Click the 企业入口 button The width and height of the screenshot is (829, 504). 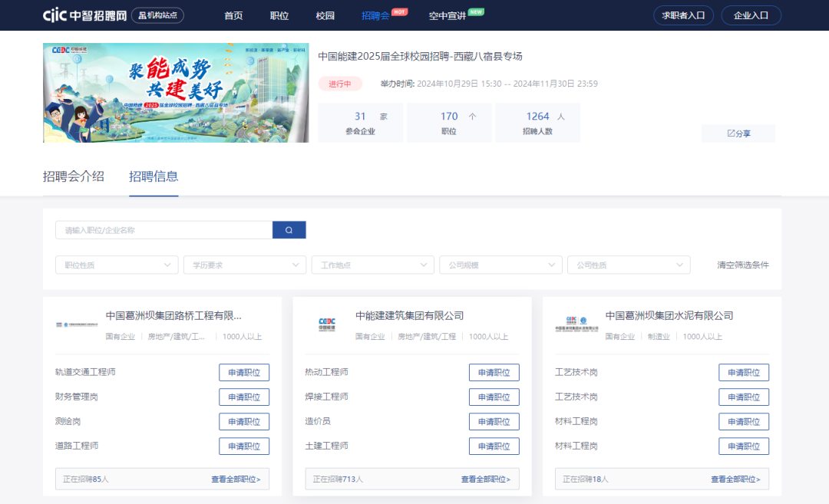(x=751, y=15)
